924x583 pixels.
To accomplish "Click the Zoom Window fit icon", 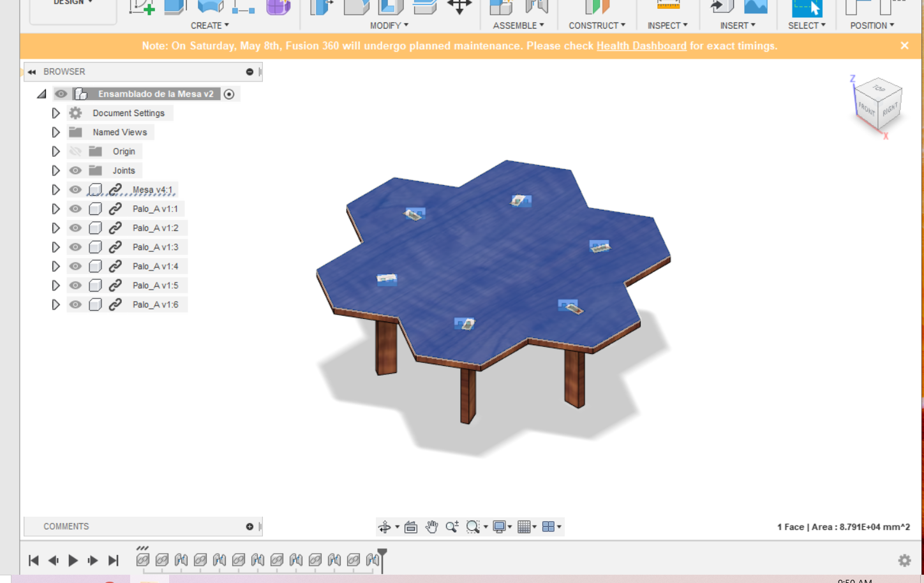I will [x=473, y=527].
